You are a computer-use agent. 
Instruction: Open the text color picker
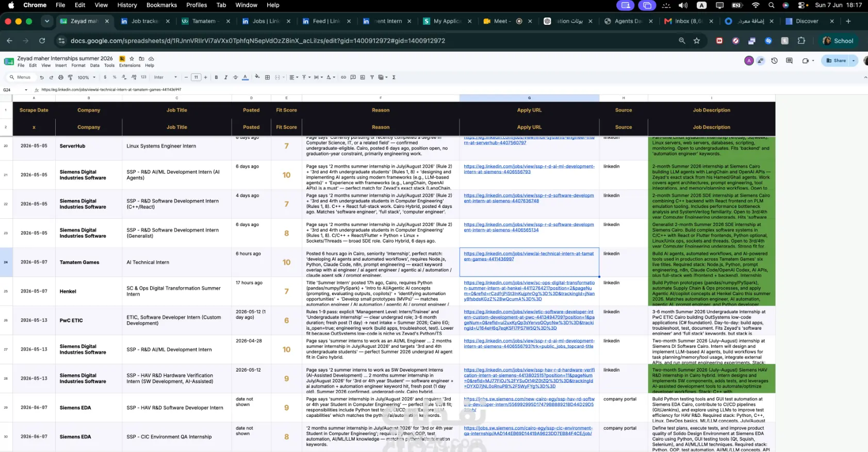(x=245, y=77)
